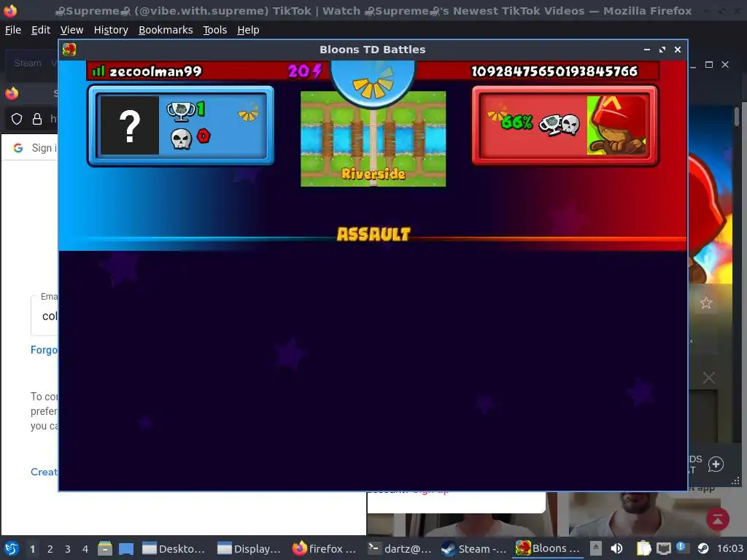This screenshot has height=560, width=747.
Task: Click the chat plus bubble icon in background
Action: (x=716, y=464)
